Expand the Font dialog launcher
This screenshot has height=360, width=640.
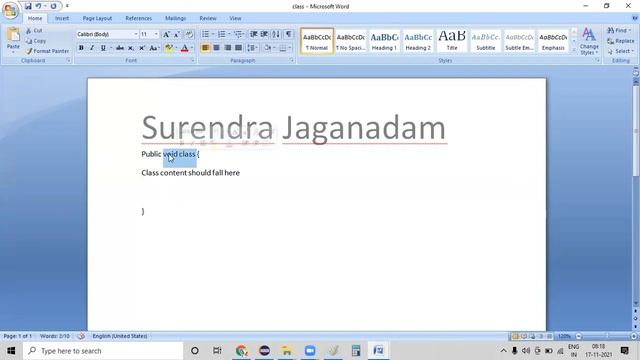(x=193, y=60)
